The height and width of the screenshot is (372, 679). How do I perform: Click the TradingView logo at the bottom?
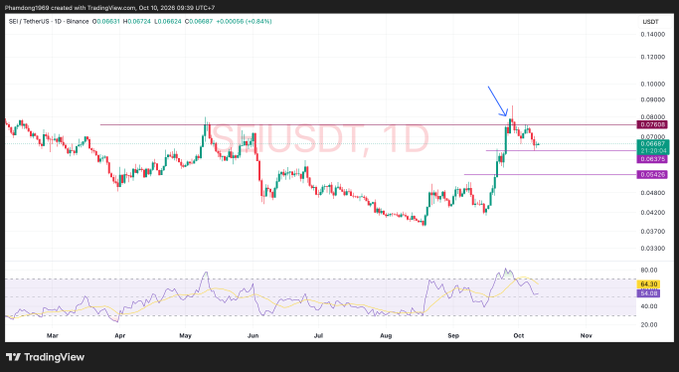click(x=45, y=357)
